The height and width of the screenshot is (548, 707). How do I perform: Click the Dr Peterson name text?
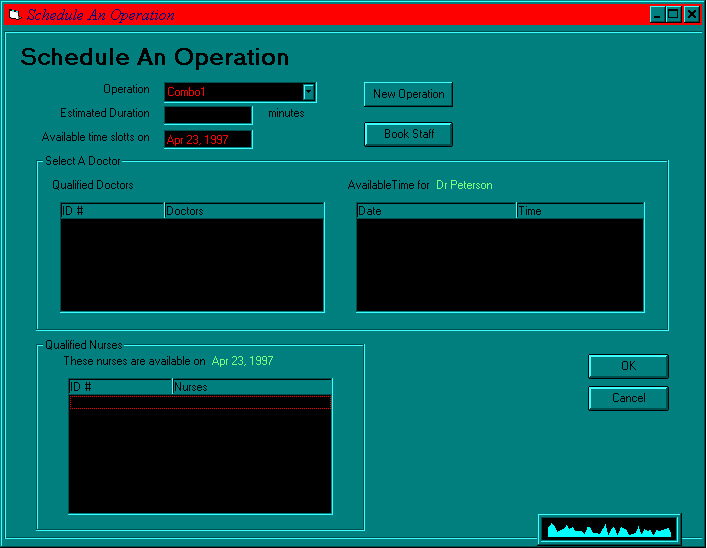[464, 185]
